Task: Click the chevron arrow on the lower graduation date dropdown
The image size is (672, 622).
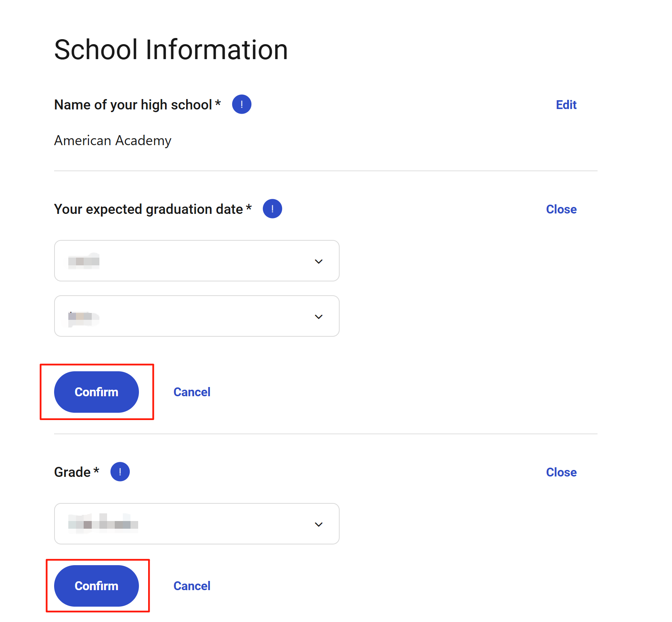Action: (x=319, y=317)
